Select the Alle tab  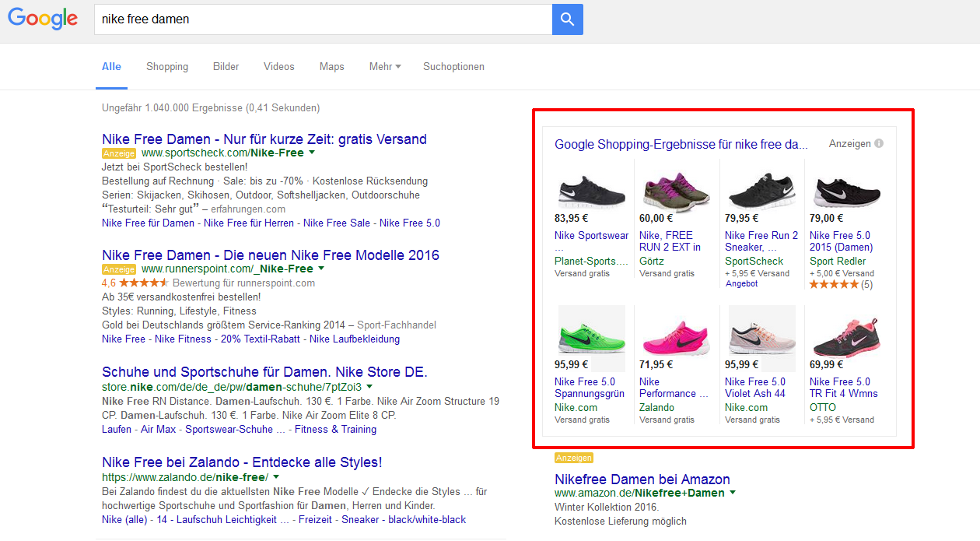111,67
